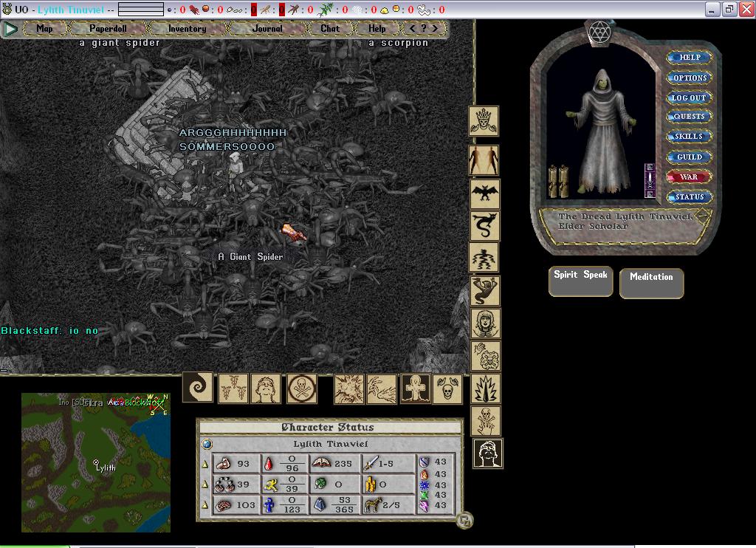Click the resize gump icon on Character Status
Image resolution: width=756 pixels, height=548 pixels.
(465, 520)
